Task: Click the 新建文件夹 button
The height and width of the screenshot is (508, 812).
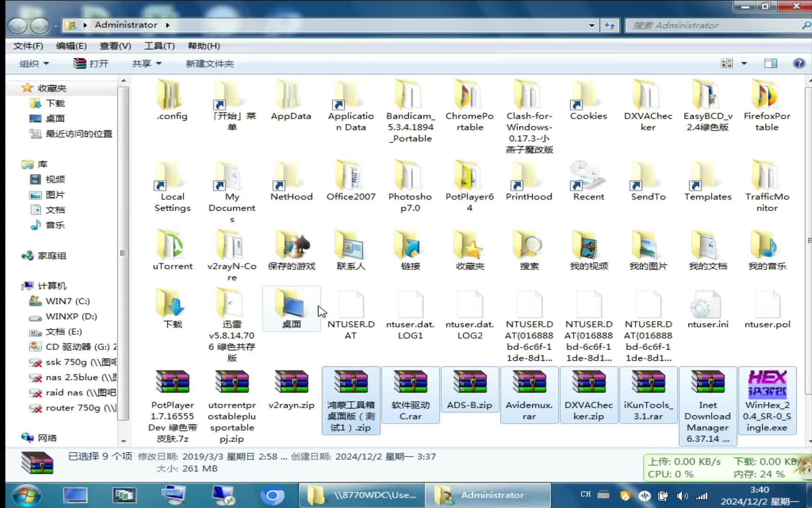Action: point(210,63)
